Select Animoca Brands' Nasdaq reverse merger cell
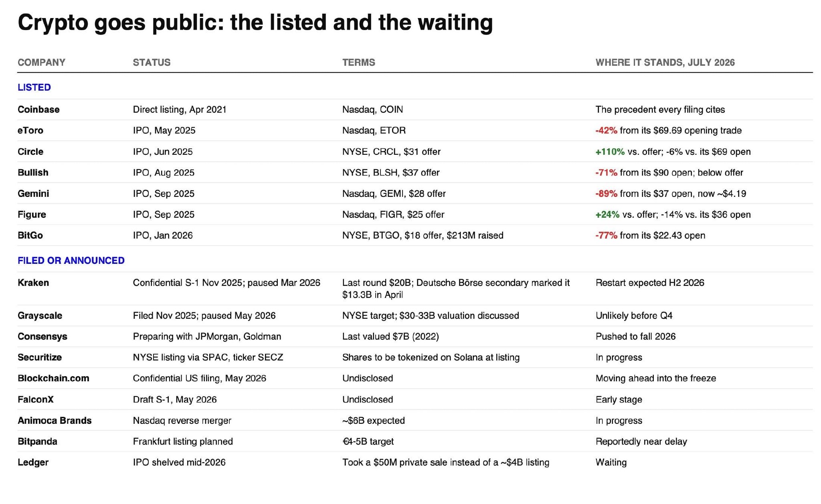 click(x=182, y=421)
